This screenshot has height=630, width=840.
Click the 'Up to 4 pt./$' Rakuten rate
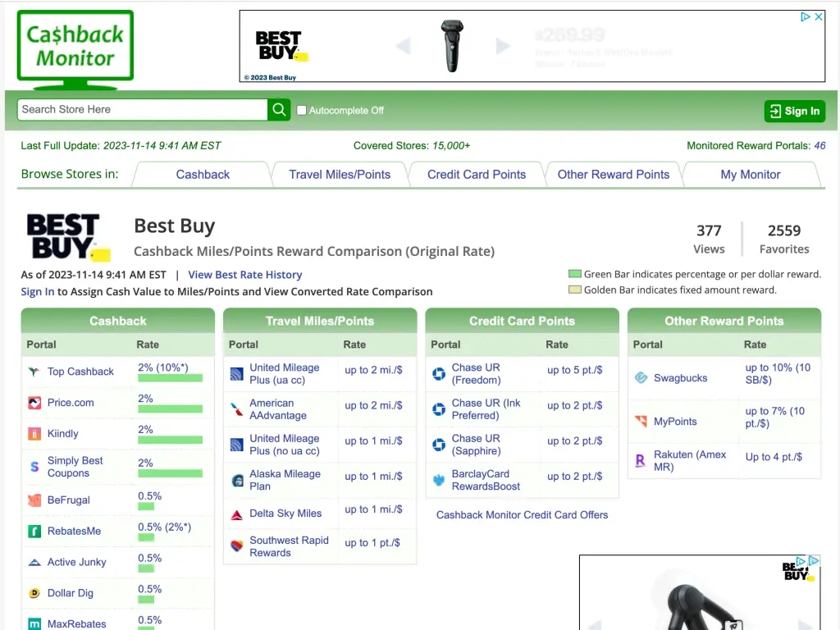774,457
